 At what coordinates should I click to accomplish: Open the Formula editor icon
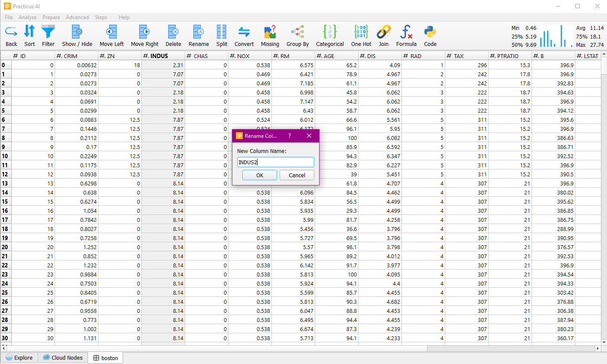pyautogui.click(x=406, y=32)
